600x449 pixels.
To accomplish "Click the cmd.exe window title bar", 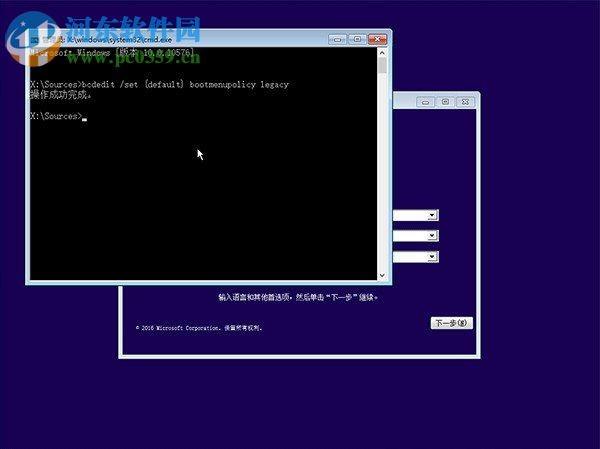I will 200,37.
